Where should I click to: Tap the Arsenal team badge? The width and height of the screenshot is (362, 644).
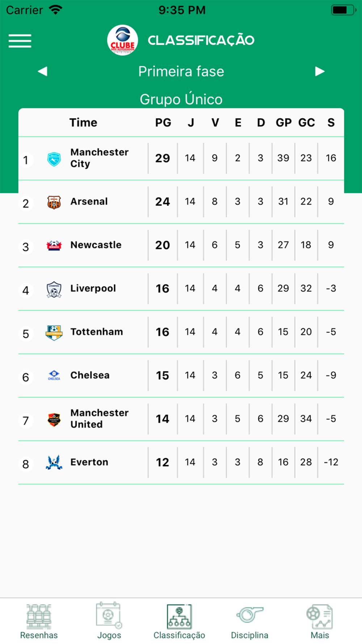pyautogui.click(x=54, y=202)
